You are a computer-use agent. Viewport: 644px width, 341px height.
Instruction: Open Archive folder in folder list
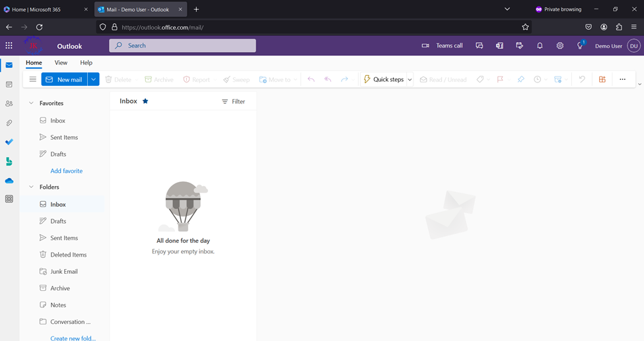click(x=55, y=288)
